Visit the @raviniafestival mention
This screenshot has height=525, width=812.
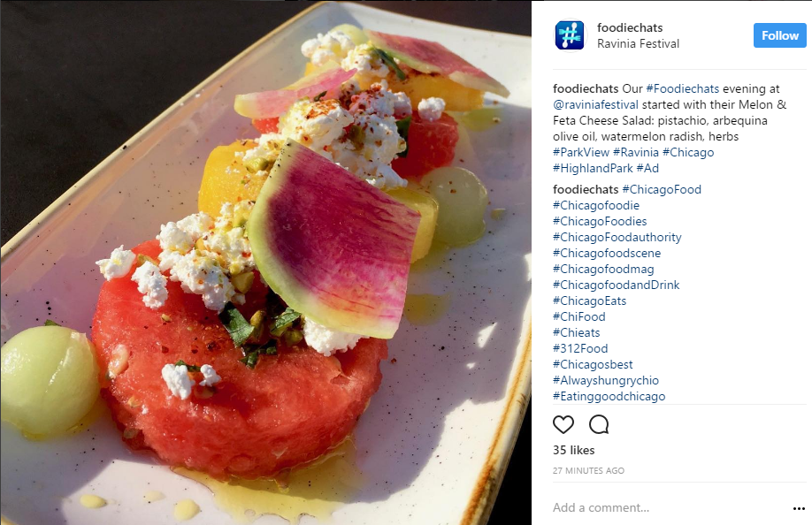point(595,104)
